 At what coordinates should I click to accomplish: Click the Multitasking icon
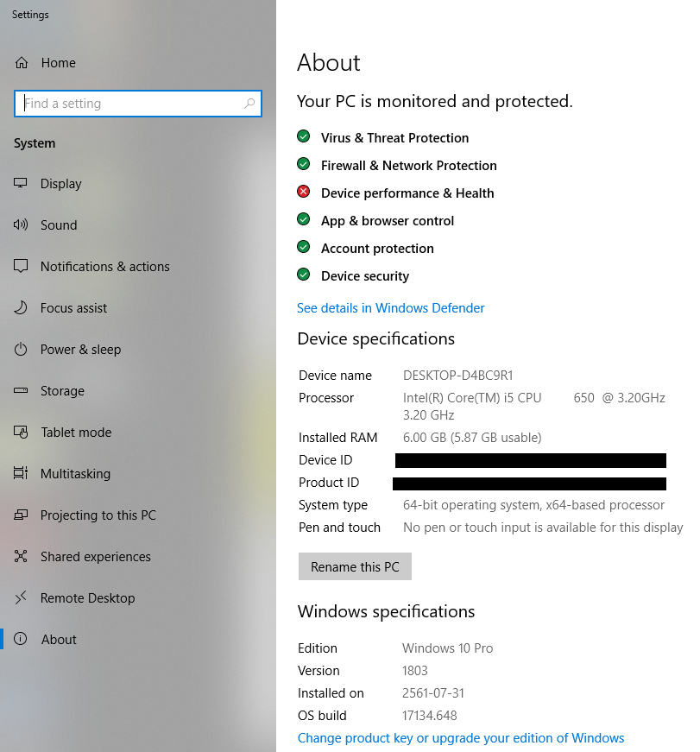22,474
